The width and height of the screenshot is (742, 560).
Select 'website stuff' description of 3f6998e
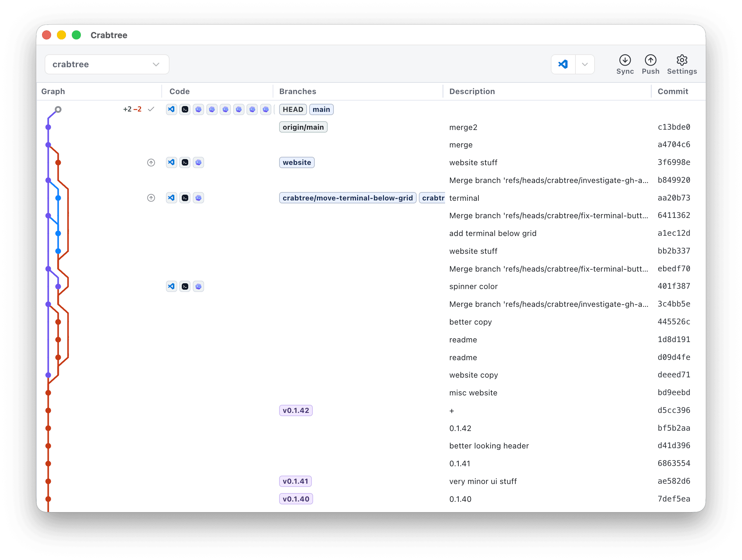point(473,163)
